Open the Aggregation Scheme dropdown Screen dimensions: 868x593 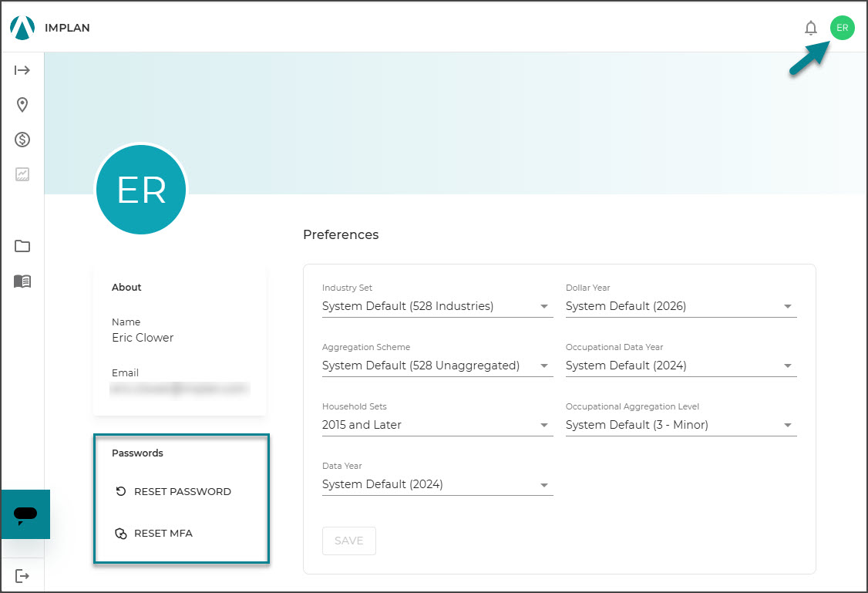pyautogui.click(x=437, y=366)
